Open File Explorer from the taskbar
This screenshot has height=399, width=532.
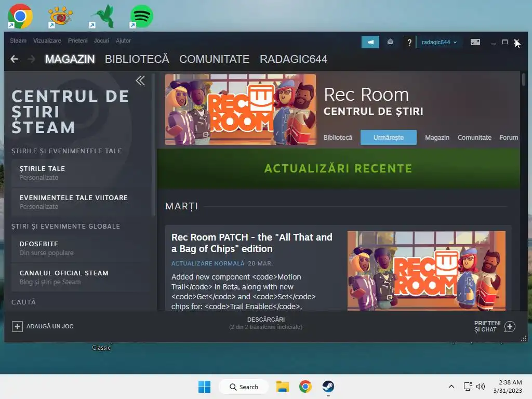[x=282, y=387]
